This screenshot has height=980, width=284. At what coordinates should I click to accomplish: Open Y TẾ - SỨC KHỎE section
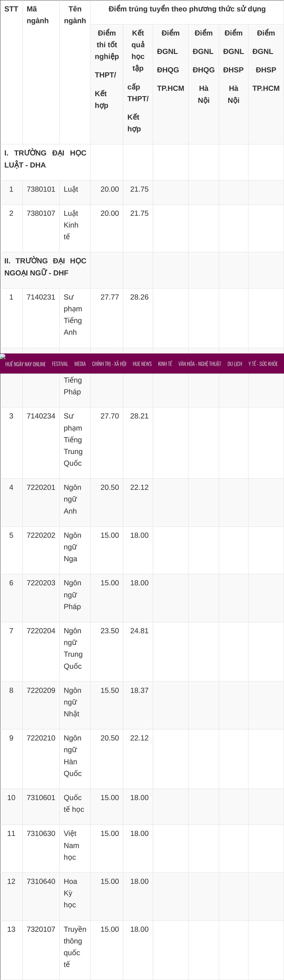[x=263, y=364]
